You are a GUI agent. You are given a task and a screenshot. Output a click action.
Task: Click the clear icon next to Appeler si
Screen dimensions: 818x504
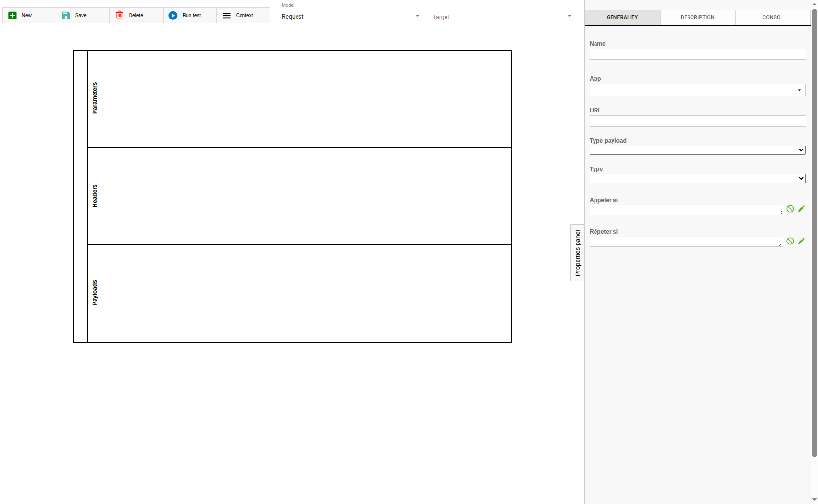(790, 209)
